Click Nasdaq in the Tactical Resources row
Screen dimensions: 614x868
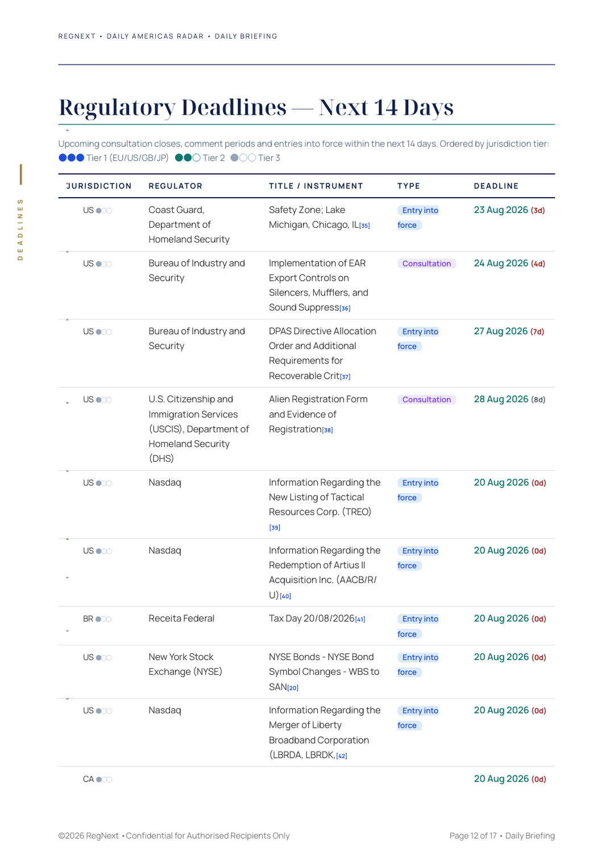(165, 482)
